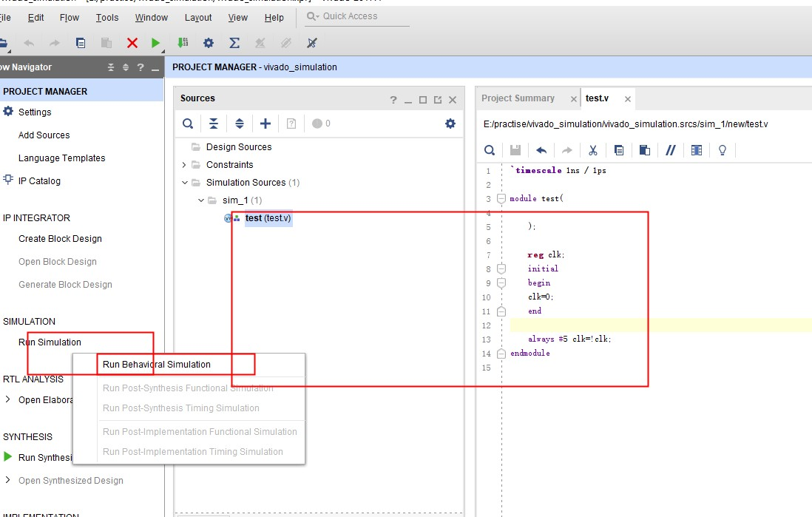Click the crossed-out tool icon at toolbar end

tap(312, 43)
